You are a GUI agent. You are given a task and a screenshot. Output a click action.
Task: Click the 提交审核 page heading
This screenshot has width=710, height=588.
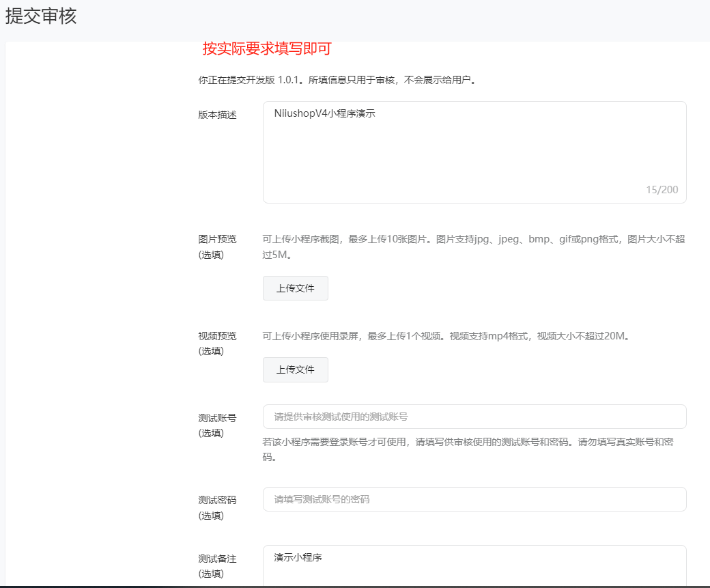point(41,16)
